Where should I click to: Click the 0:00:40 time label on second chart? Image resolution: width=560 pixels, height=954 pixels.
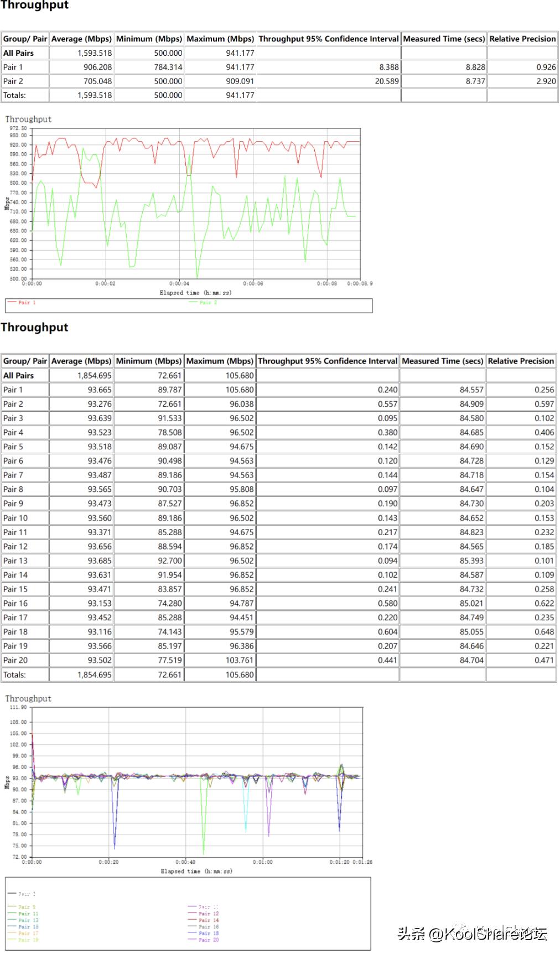[x=185, y=862]
